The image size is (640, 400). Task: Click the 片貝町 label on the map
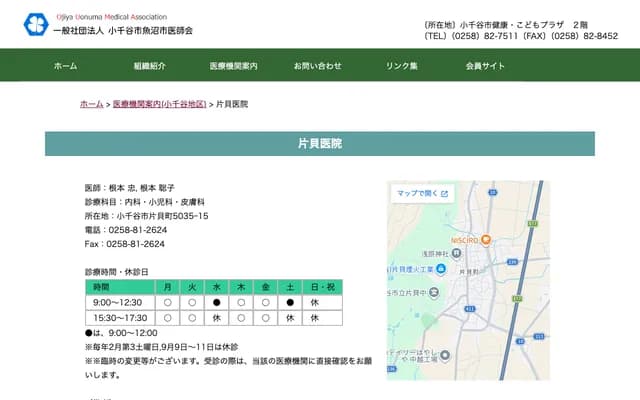[470, 271]
